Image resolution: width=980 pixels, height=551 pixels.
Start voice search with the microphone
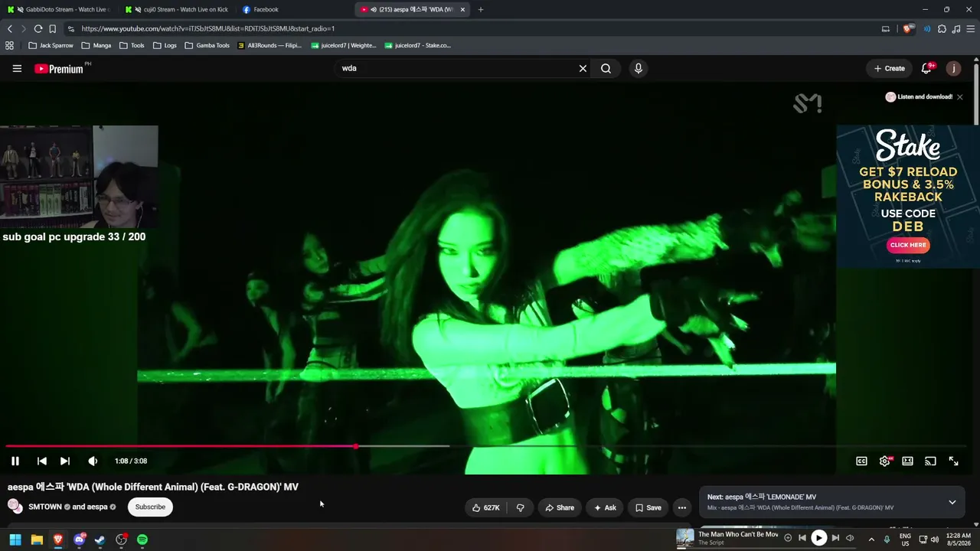click(639, 68)
